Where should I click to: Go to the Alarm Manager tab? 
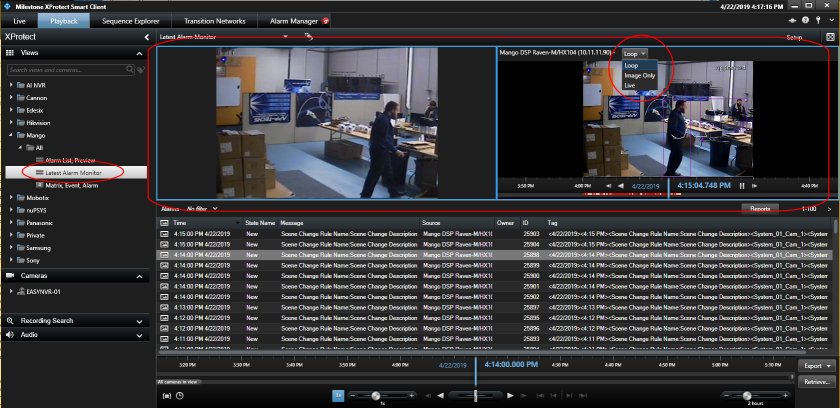294,21
